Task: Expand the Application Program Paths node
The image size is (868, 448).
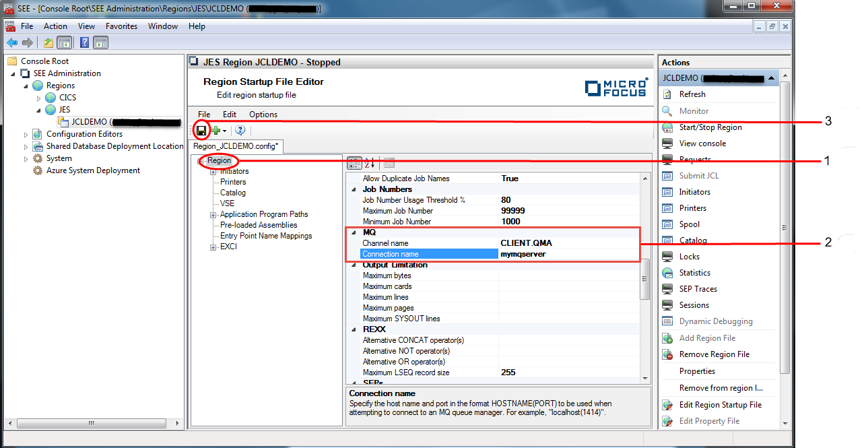Action: click(x=213, y=215)
